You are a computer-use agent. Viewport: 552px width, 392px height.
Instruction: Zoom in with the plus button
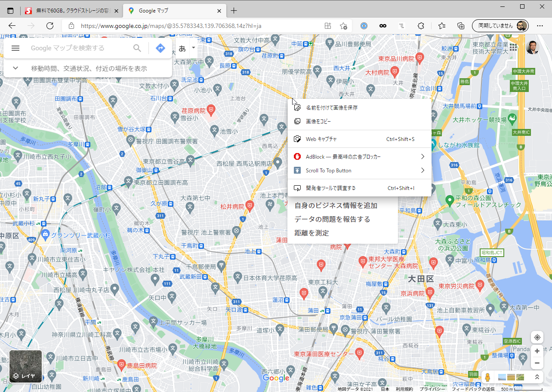click(x=537, y=351)
